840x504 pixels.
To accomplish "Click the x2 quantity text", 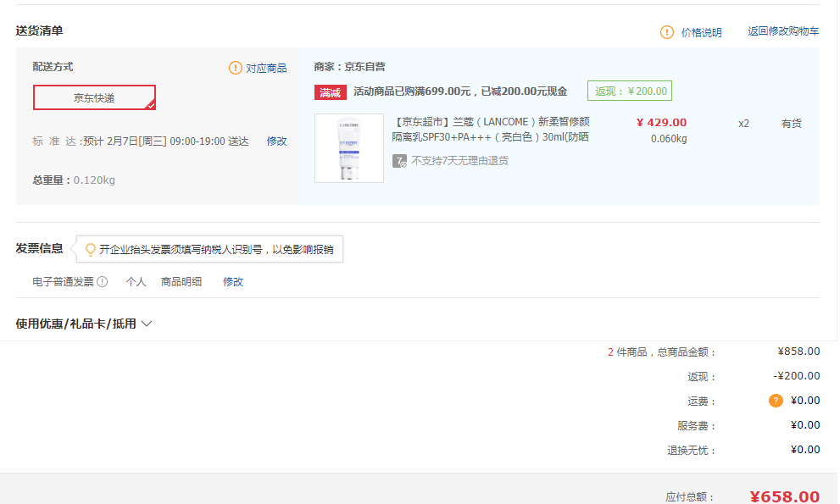I will click(743, 124).
